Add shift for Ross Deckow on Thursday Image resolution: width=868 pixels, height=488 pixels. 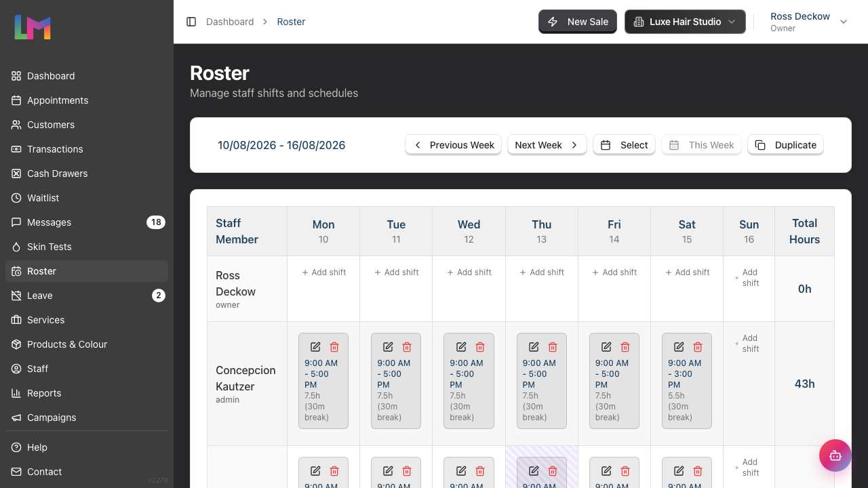tap(541, 272)
